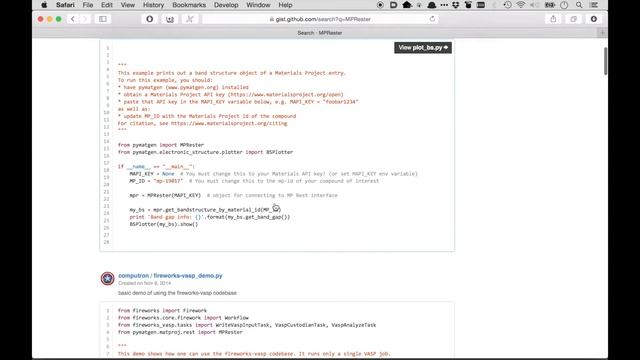Viewport: 640px width, 360px height.
Task: Click the house-shaped menu bar icon
Action: (407, 5)
